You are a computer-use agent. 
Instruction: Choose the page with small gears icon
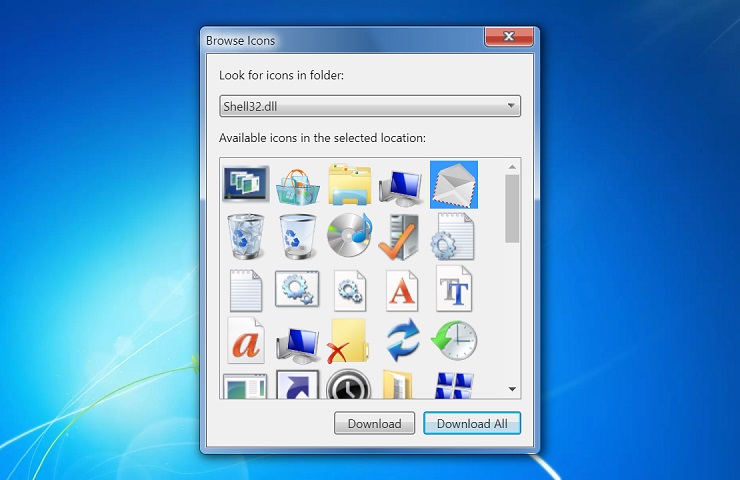pos(350,290)
